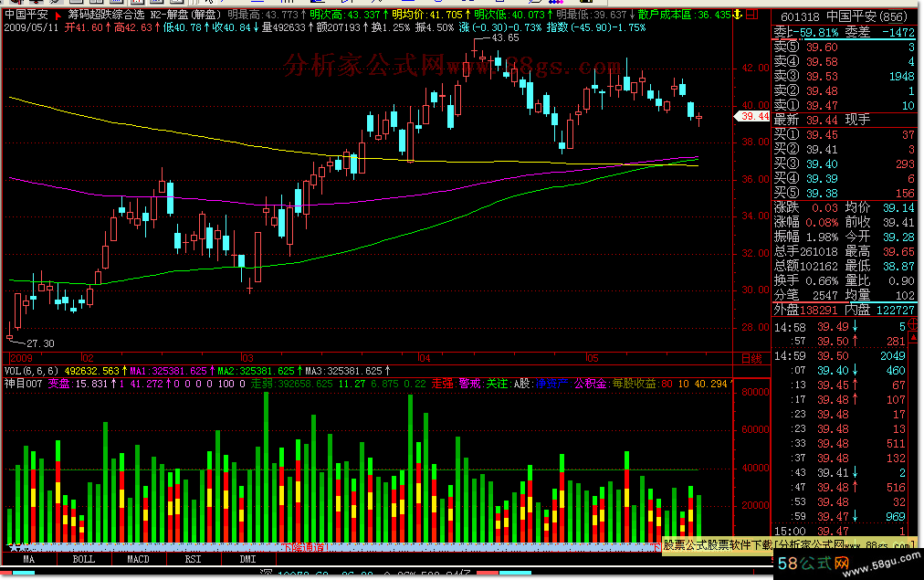Click the MA2:325381.625 value

(258, 371)
